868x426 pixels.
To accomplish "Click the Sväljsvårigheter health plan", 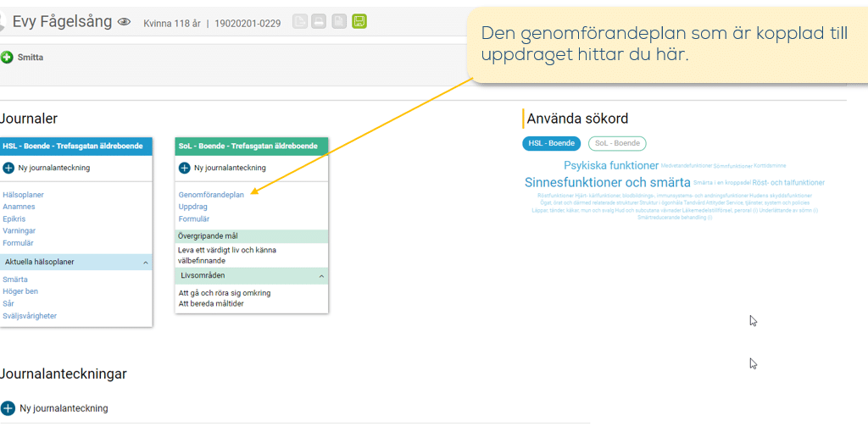I will [x=30, y=316].
